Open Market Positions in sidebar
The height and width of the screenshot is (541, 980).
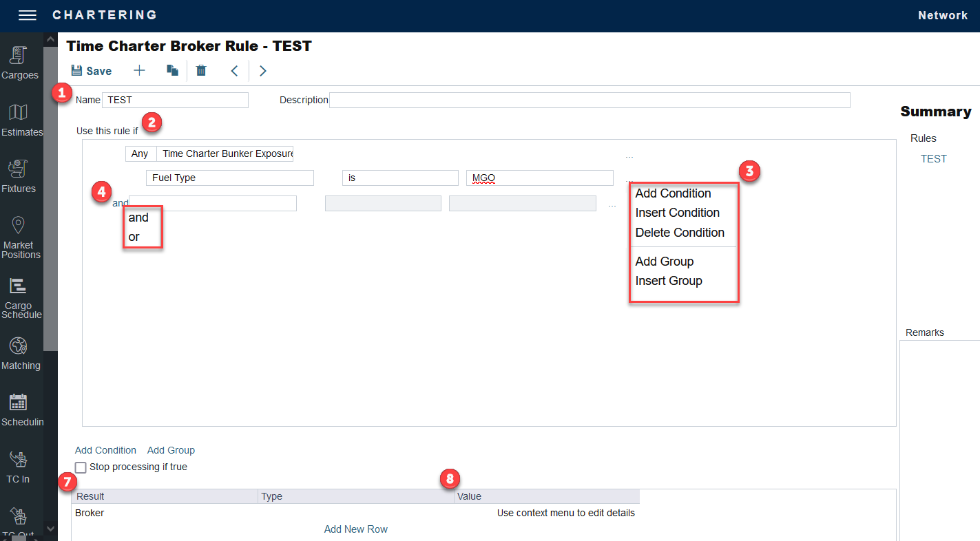(x=19, y=226)
